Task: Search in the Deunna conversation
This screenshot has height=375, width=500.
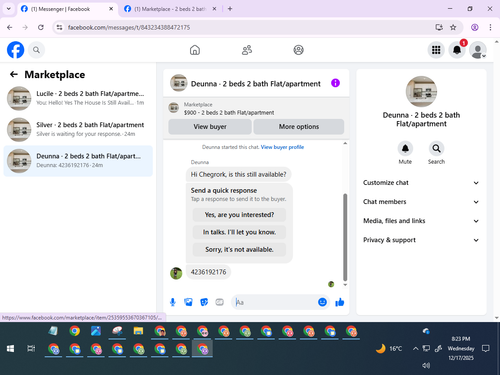Action: (x=436, y=148)
